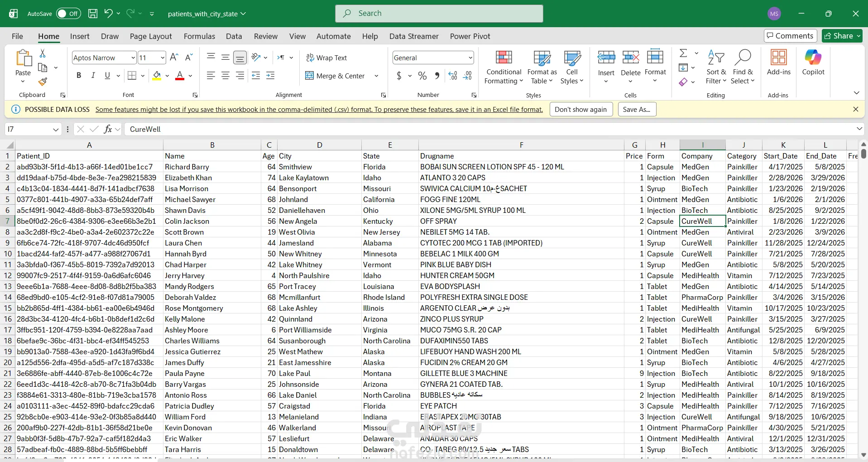Image resolution: width=868 pixels, height=462 pixels.
Task: Open Sort & Filter tool
Action: (715, 67)
